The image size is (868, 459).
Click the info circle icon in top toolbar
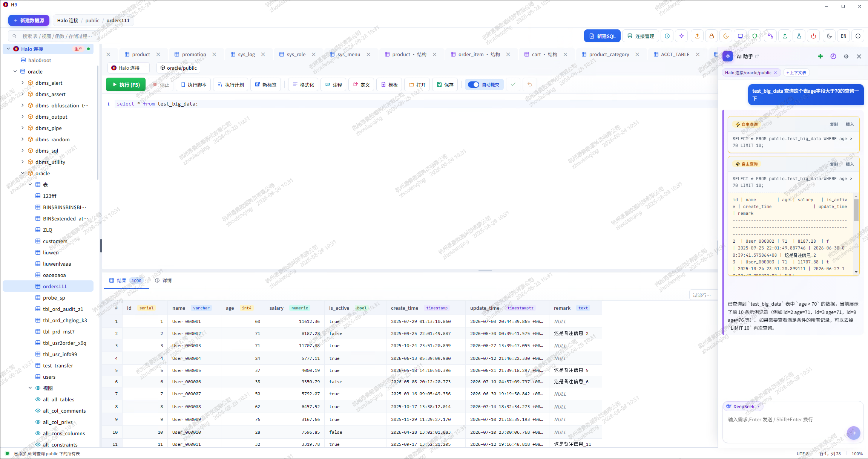(858, 36)
